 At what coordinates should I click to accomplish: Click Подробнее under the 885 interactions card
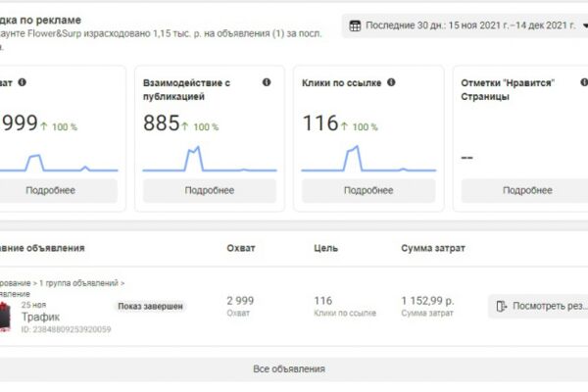210,190
